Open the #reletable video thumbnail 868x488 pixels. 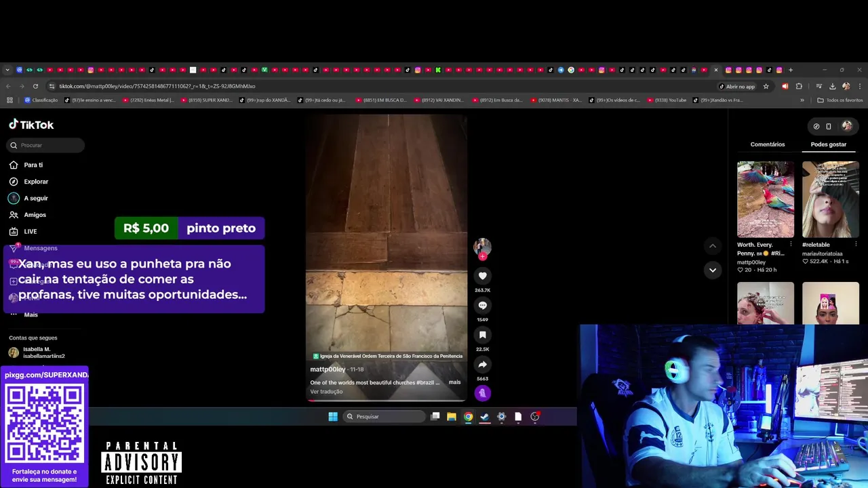(x=831, y=199)
